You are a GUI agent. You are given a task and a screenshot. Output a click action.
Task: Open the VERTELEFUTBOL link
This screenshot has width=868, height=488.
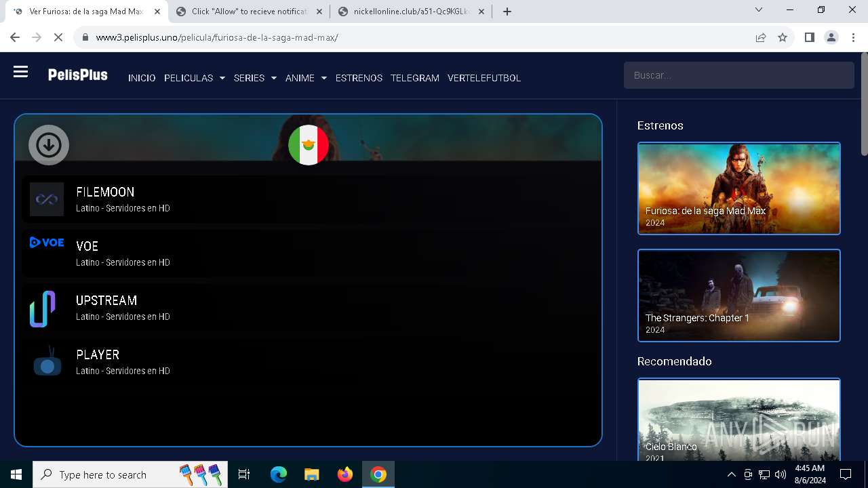[x=484, y=78]
